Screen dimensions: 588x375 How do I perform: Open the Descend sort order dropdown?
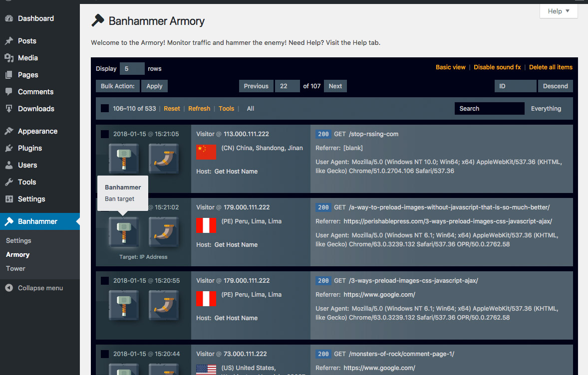pos(556,86)
